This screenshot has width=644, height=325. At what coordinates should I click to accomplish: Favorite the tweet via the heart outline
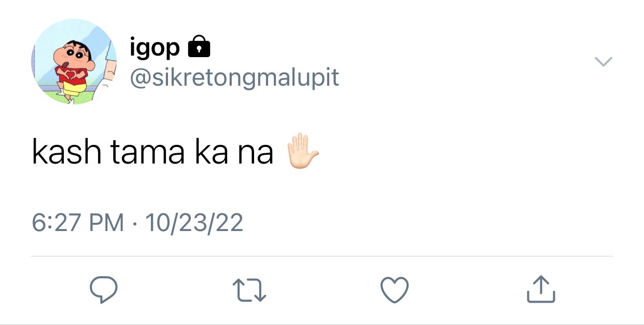pyautogui.click(x=395, y=290)
